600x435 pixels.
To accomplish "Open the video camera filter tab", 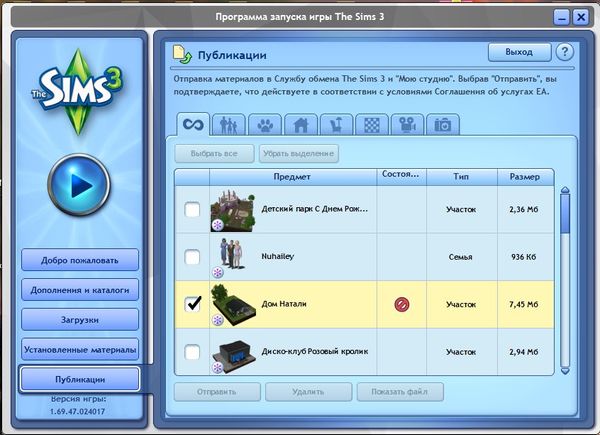I will tap(407, 125).
